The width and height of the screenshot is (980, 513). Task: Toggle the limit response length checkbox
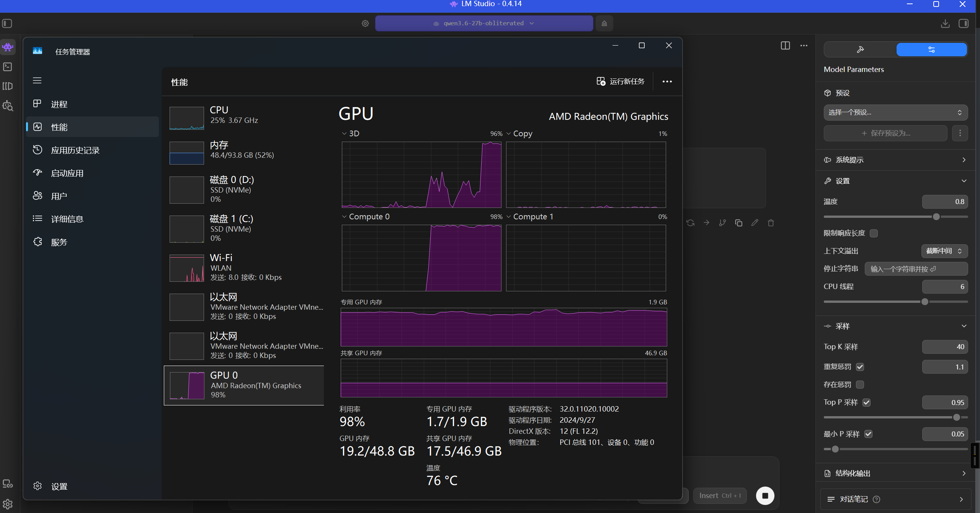874,233
